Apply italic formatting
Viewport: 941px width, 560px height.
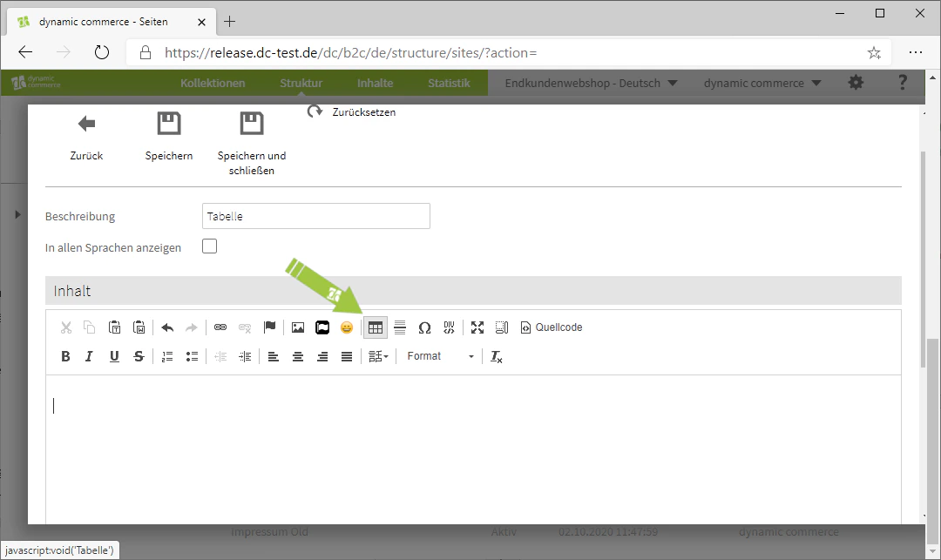(x=89, y=356)
